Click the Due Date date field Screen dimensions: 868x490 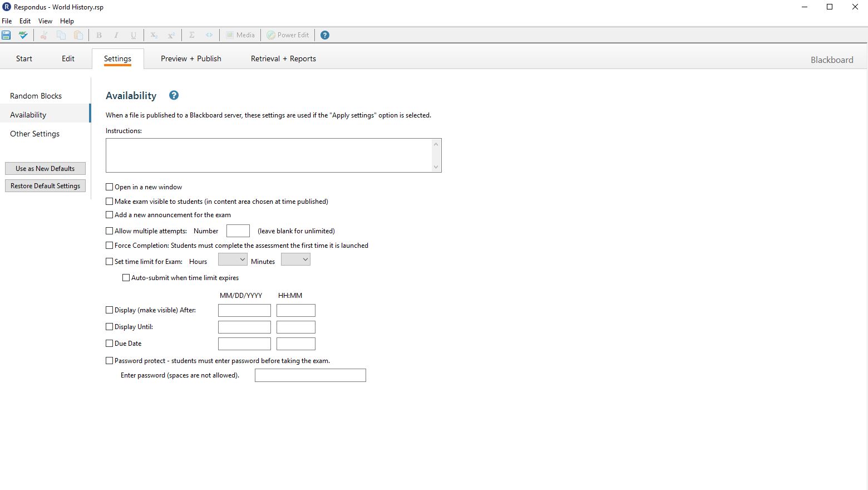coord(244,344)
